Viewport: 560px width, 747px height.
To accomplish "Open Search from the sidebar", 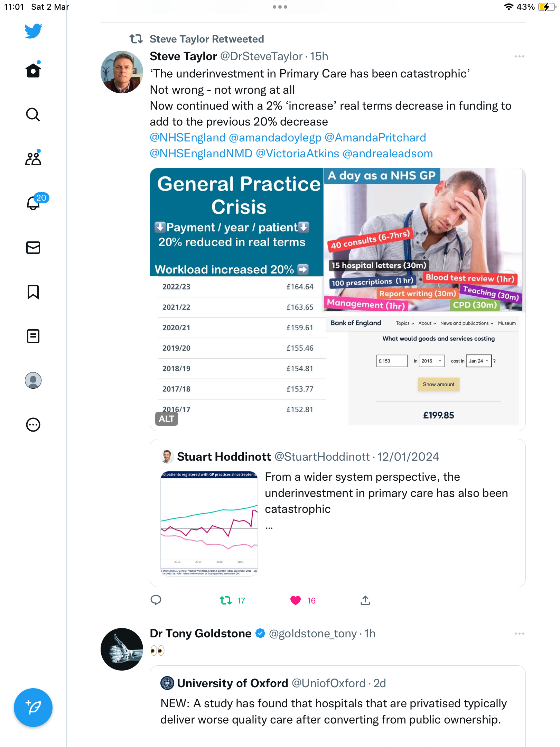I will (33, 114).
